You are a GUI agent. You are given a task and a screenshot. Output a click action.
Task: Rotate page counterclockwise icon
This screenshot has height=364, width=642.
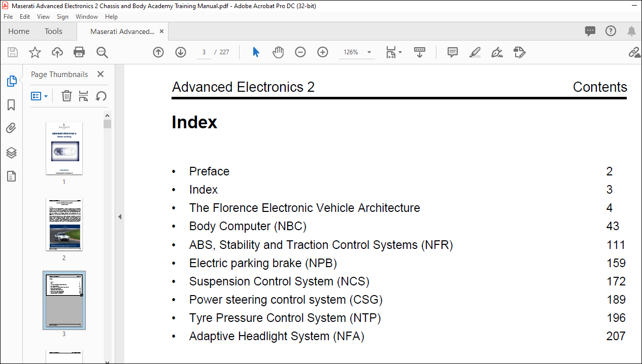101,96
